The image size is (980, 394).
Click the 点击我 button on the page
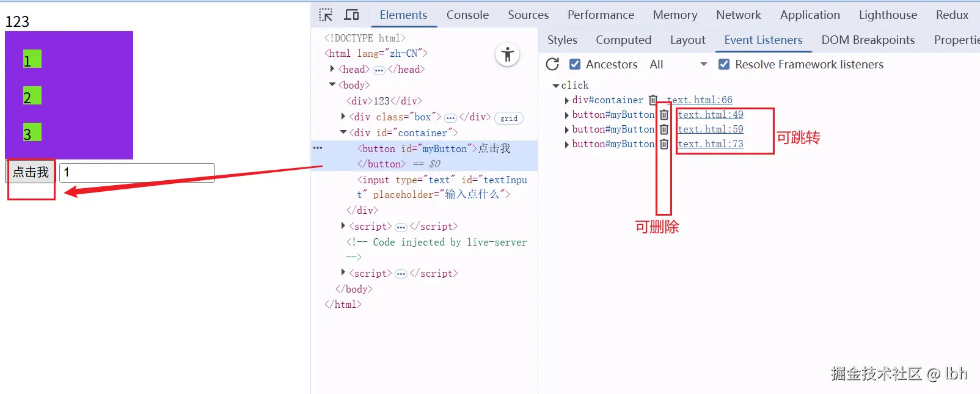pyautogui.click(x=31, y=172)
